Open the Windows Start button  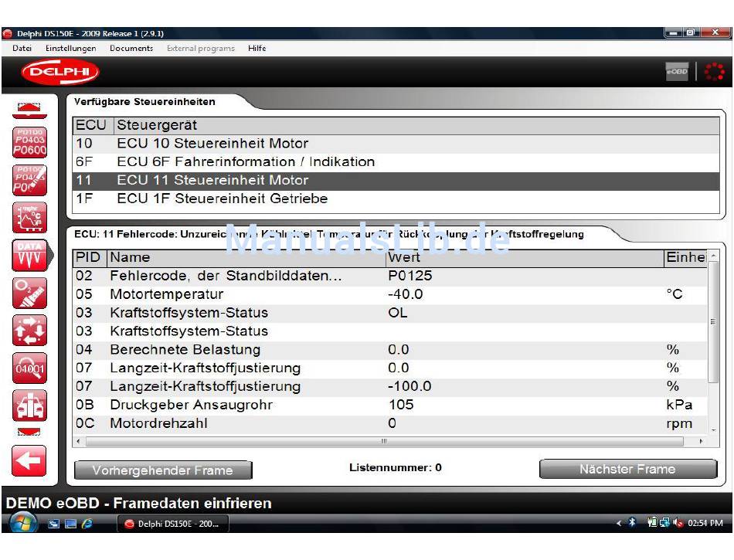(22, 523)
